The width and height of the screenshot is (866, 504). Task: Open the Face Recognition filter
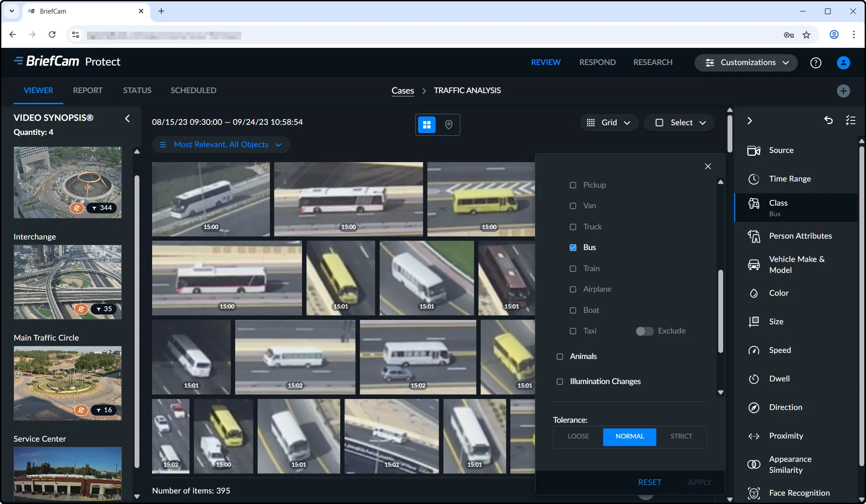click(799, 493)
